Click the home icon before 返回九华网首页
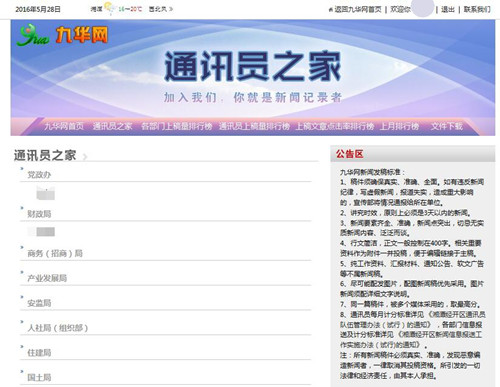This screenshot has width=500, height=387. point(330,9)
